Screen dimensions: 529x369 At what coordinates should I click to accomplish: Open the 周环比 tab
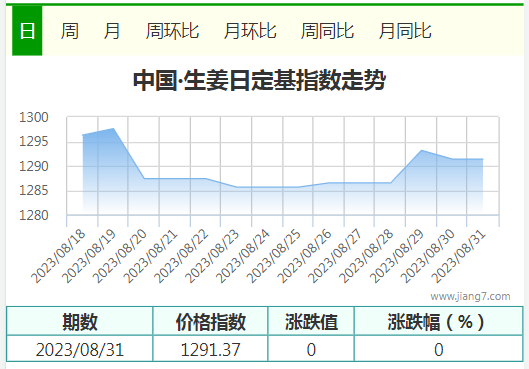point(172,31)
